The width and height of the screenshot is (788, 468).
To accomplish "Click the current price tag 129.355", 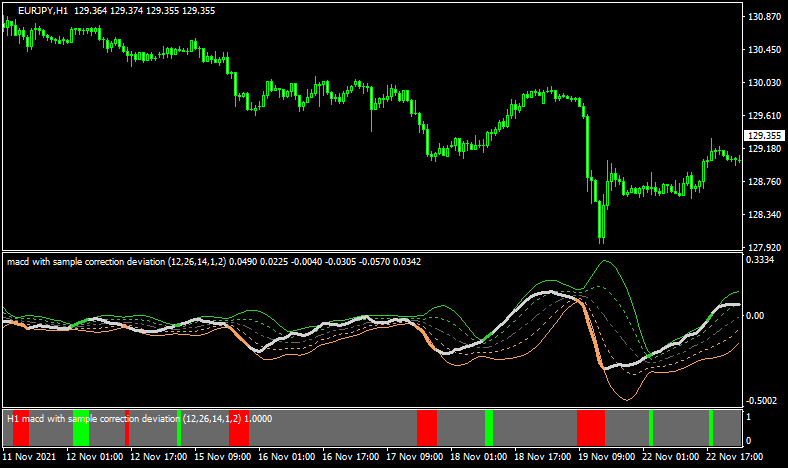I will click(764, 135).
